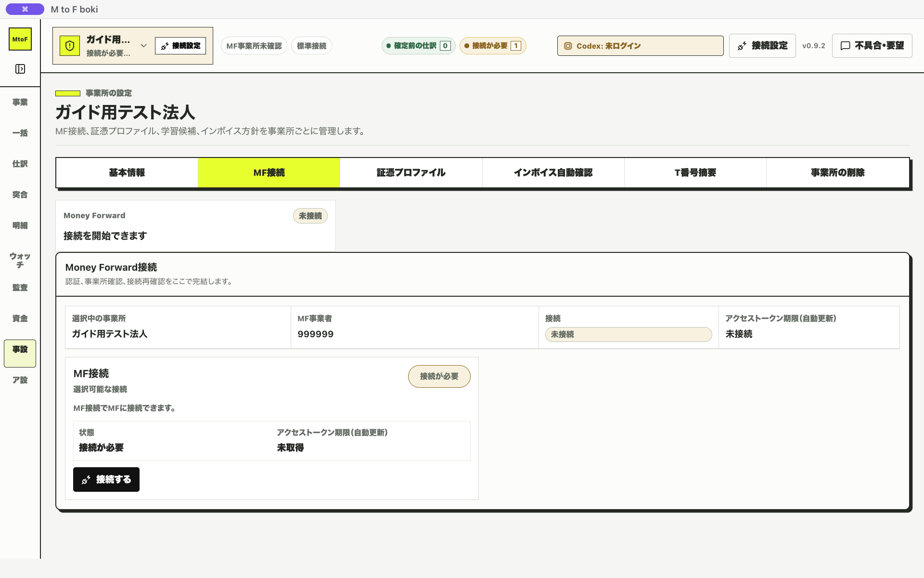Click the M to F boki window title
924x578 pixels.
pyautogui.click(x=74, y=9)
